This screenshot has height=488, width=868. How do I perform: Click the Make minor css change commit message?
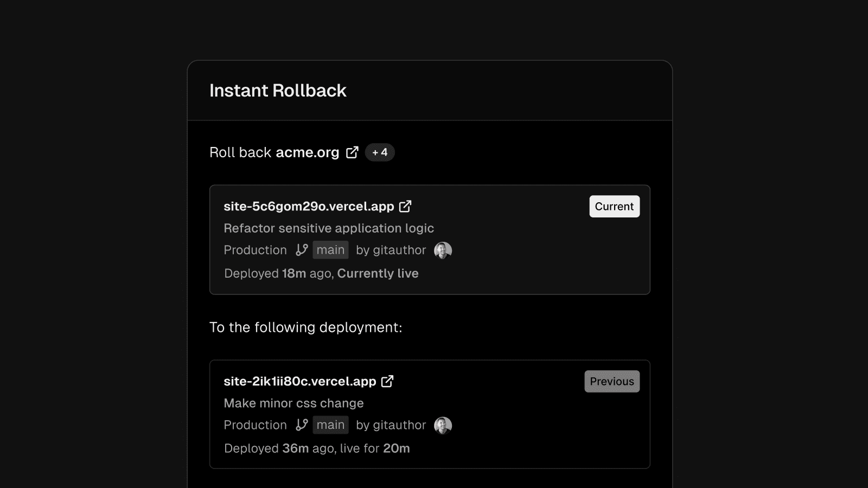(x=293, y=403)
